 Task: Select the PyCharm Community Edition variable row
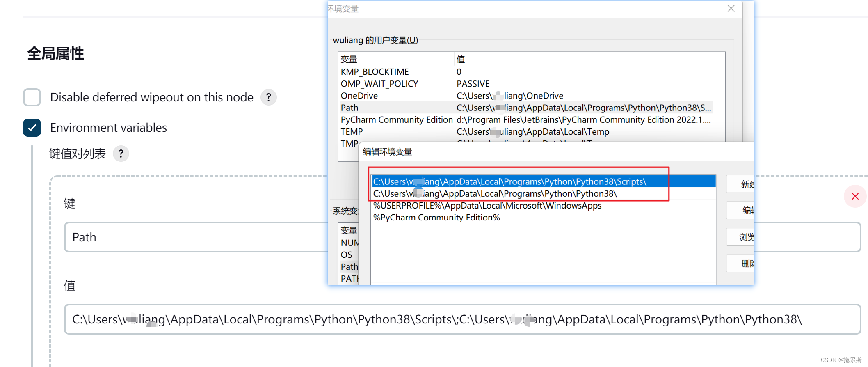point(526,120)
